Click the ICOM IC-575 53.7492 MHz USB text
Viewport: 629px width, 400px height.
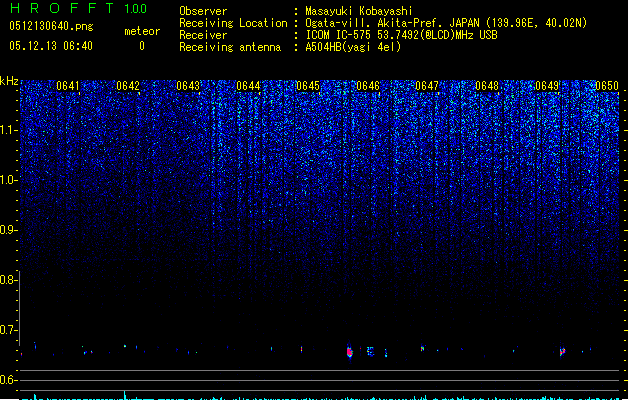point(402,35)
